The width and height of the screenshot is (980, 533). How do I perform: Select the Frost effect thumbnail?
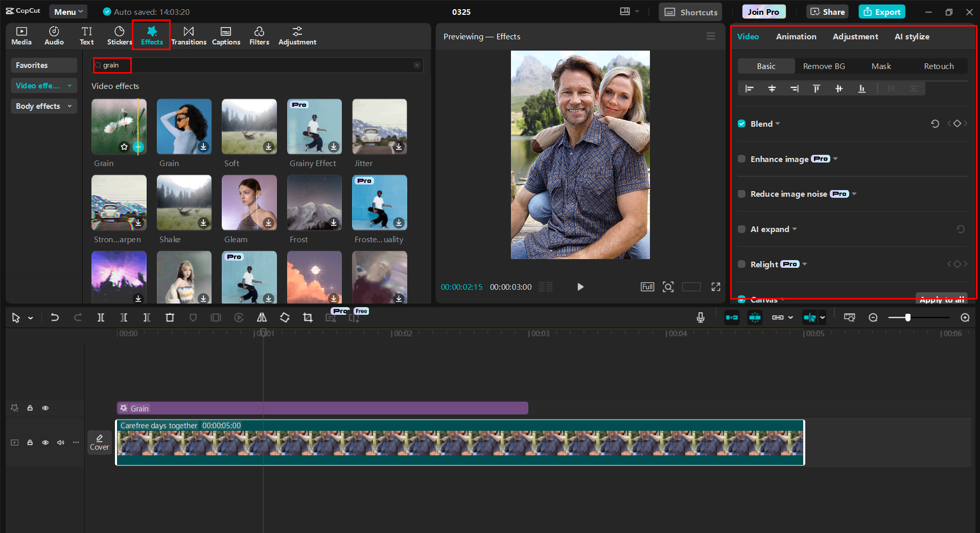pyautogui.click(x=314, y=203)
